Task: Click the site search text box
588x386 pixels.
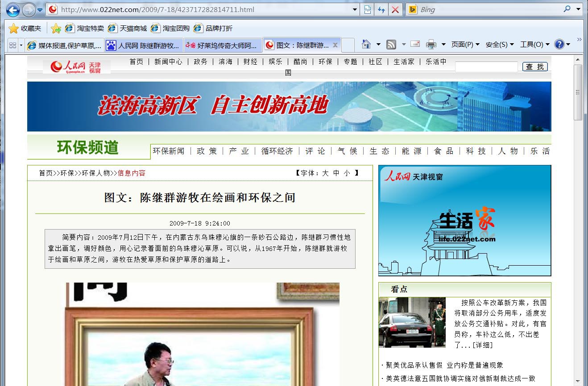Action: tap(486, 67)
